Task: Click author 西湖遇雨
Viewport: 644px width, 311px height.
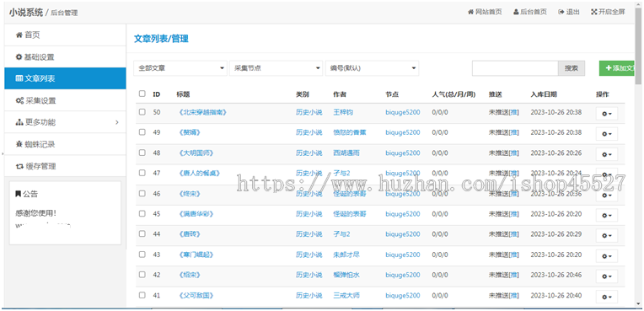Action: pos(346,153)
